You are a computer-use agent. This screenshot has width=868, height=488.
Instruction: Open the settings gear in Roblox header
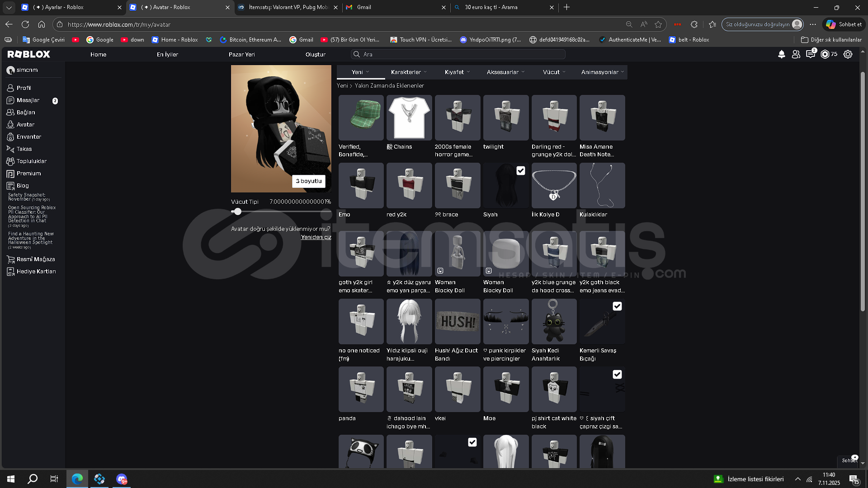tap(848, 54)
